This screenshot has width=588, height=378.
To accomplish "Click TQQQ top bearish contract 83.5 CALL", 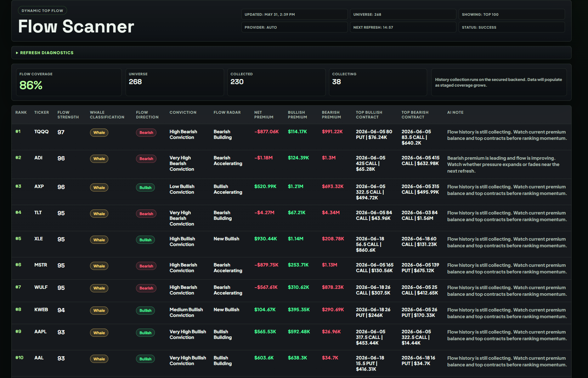I will pyautogui.click(x=416, y=137).
